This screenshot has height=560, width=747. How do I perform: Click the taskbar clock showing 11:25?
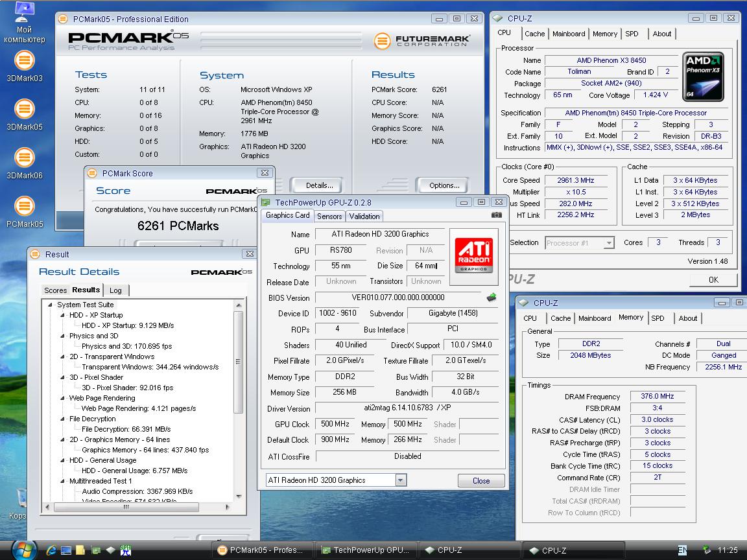tap(728, 550)
